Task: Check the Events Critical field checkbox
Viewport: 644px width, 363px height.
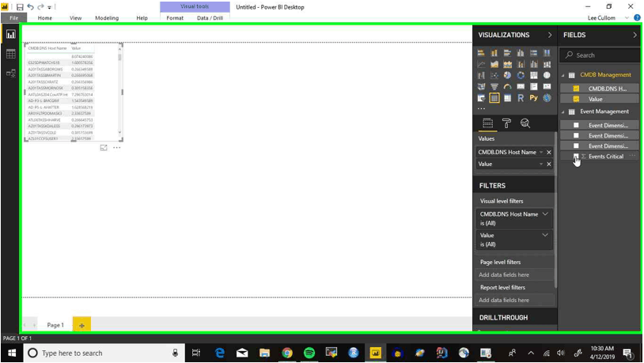Action: click(576, 157)
